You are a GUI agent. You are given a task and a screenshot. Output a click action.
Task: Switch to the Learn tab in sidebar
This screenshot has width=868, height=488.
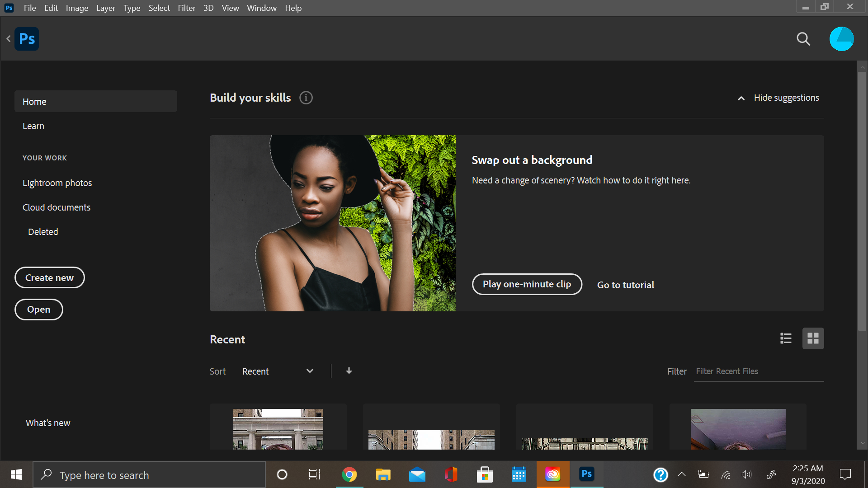click(x=33, y=126)
